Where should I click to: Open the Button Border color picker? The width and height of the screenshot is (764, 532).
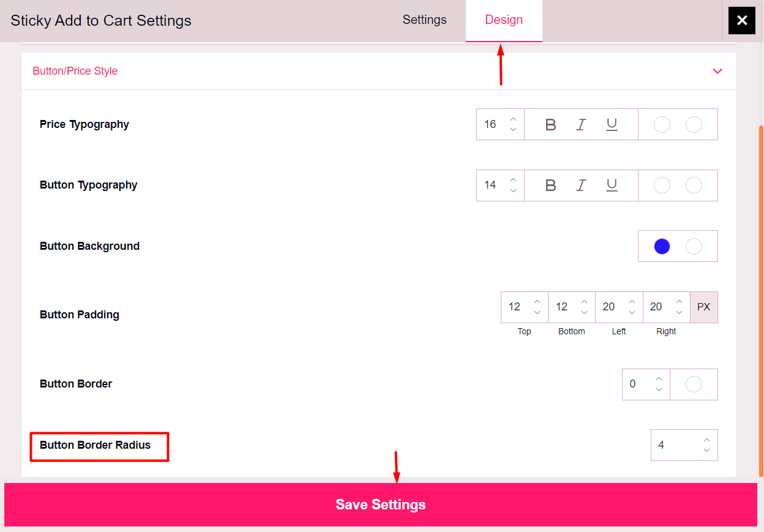click(694, 384)
